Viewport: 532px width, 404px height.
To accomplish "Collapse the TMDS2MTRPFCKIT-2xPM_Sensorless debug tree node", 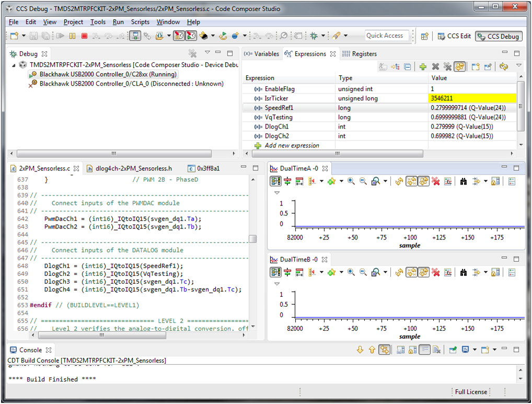I will 14,65.
